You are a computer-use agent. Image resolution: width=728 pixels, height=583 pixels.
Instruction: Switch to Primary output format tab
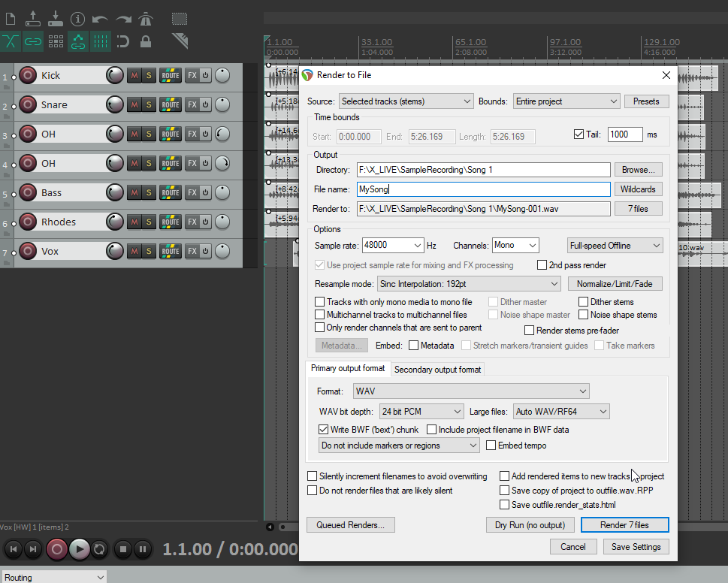coord(348,368)
